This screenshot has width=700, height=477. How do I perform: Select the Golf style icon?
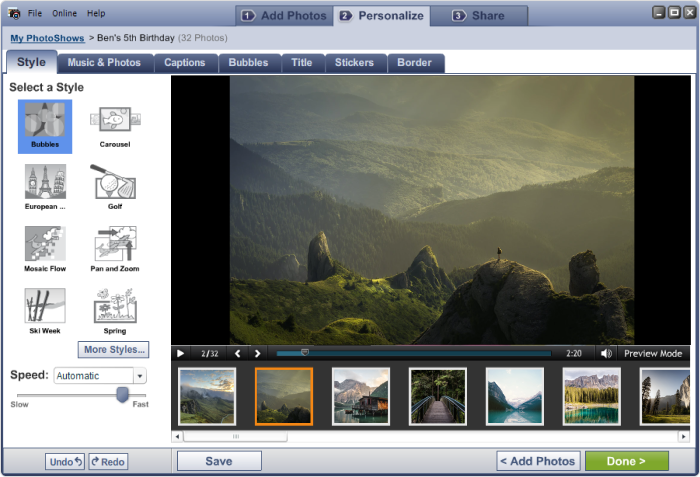(115, 187)
